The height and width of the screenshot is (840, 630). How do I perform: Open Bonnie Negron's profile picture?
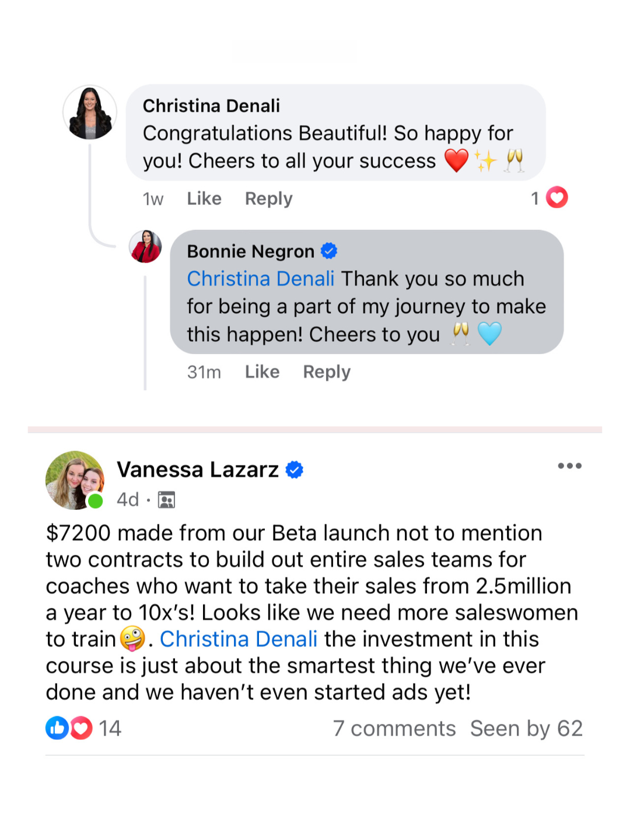tap(145, 246)
